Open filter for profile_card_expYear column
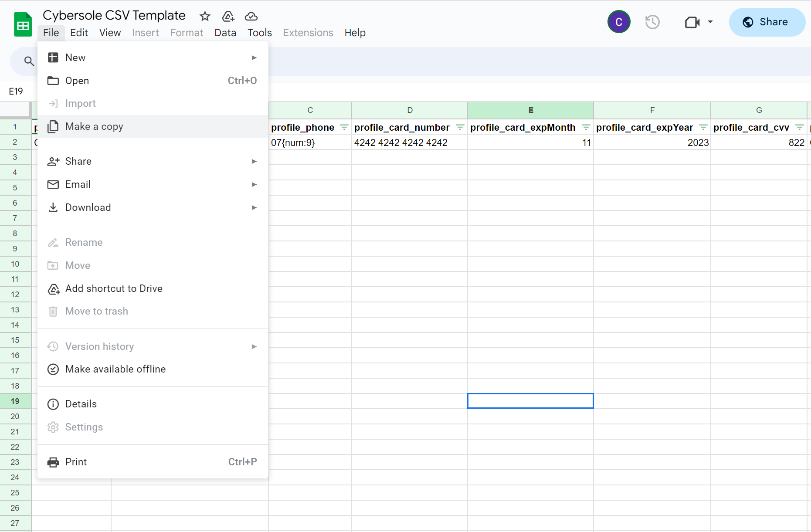This screenshot has height=532, width=811. [x=703, y=127]
